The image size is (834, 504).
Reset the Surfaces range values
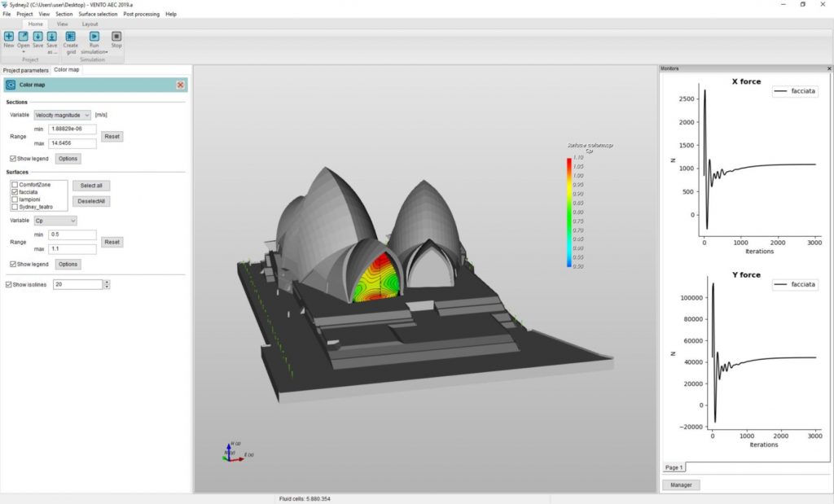(x=112, y=242)
